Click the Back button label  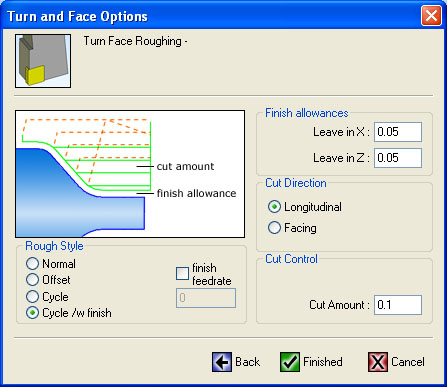point(247,362)
